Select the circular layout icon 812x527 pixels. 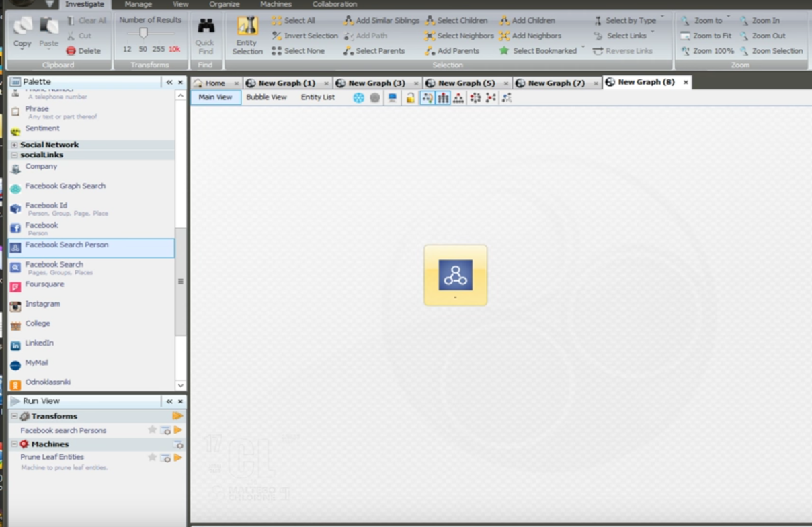[x=475, y=98]
